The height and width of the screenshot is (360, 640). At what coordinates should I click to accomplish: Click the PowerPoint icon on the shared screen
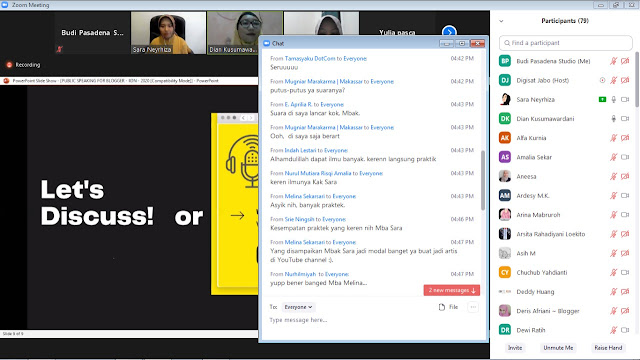coord(6,81)
